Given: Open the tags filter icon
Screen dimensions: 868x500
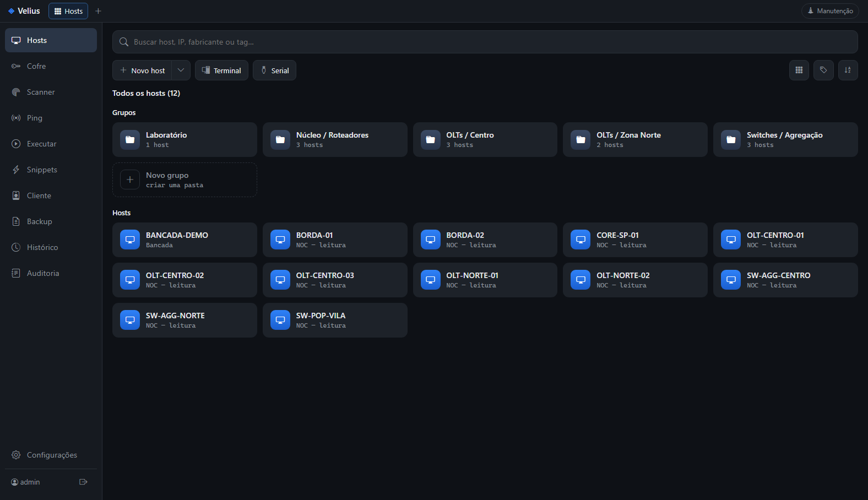Looking at the screenshot, I should (823, 70).
